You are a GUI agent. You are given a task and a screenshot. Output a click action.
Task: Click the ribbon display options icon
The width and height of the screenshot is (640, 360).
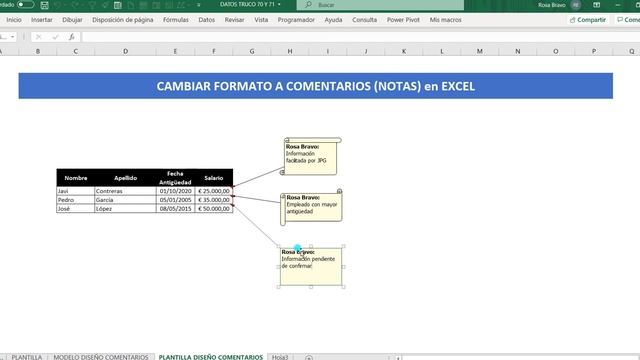pos(596,5)
